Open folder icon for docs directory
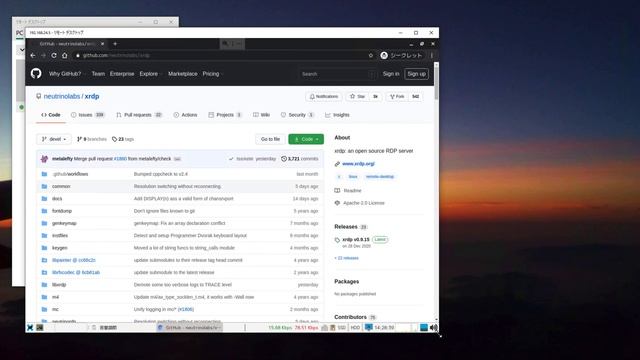This screenshot has height=360, width=640. (x=44, y=198)
